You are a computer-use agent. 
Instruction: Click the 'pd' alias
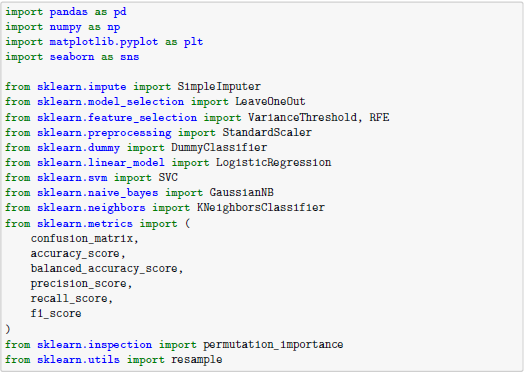(x=120, y=12)
